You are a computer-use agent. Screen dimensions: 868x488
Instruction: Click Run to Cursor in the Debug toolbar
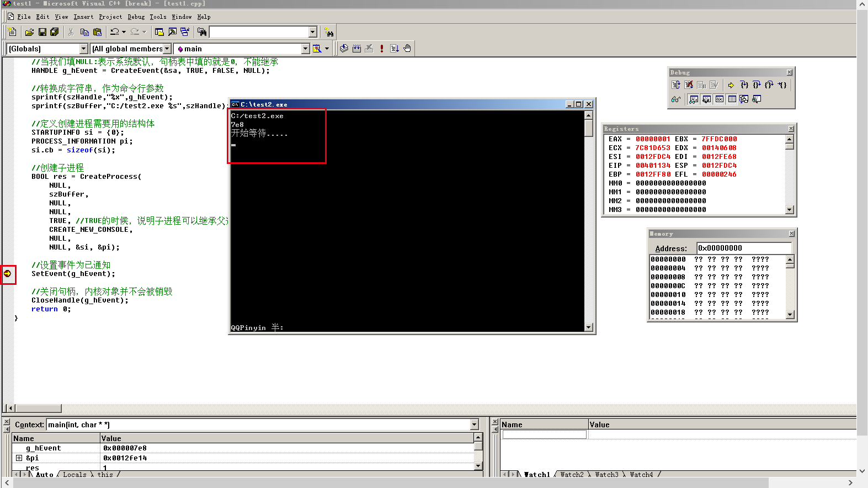tap(782, 85)
